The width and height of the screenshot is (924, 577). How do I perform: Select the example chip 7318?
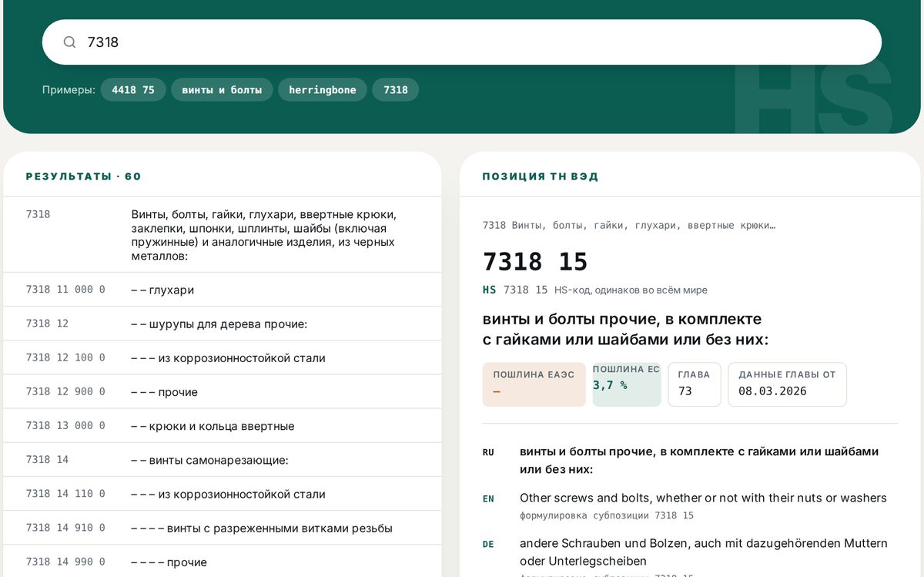coord(396,90)
